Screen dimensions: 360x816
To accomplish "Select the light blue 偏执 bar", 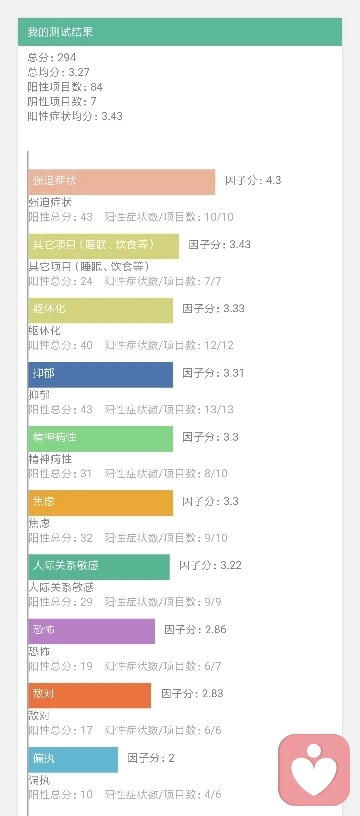I will tap(73, 760).
